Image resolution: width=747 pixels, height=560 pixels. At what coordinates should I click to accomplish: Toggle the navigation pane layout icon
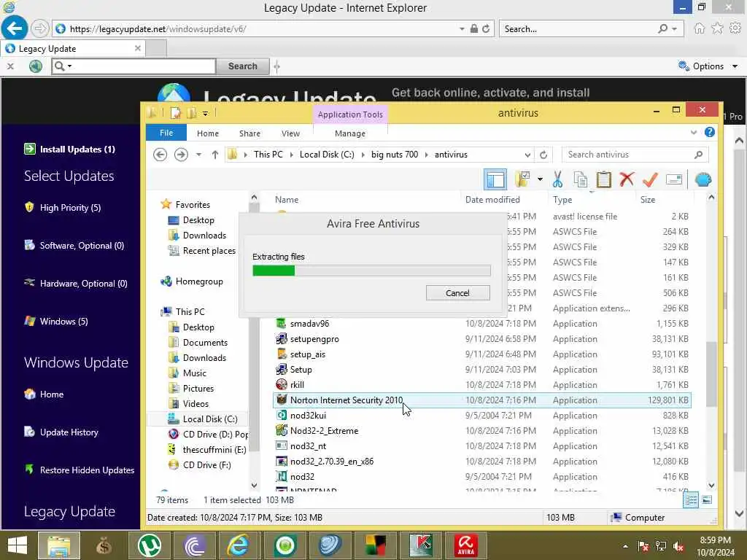point(495,179)
